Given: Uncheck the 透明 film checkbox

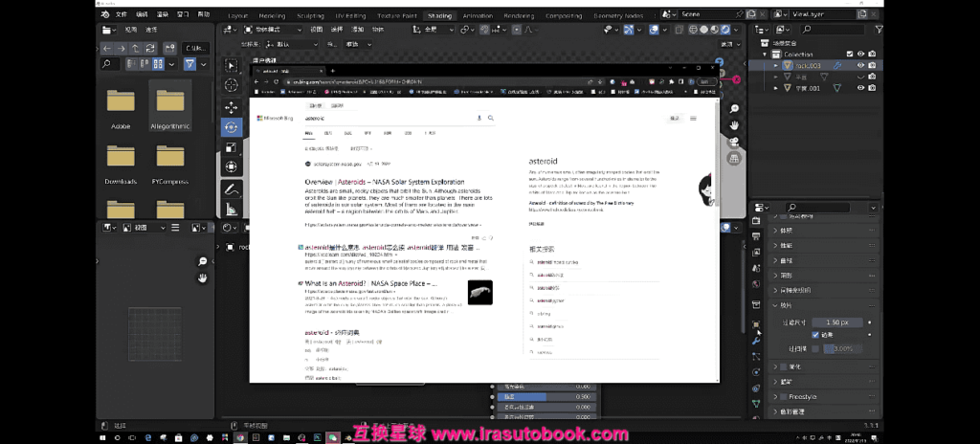Looking at the screenshot, I should 815,335.
